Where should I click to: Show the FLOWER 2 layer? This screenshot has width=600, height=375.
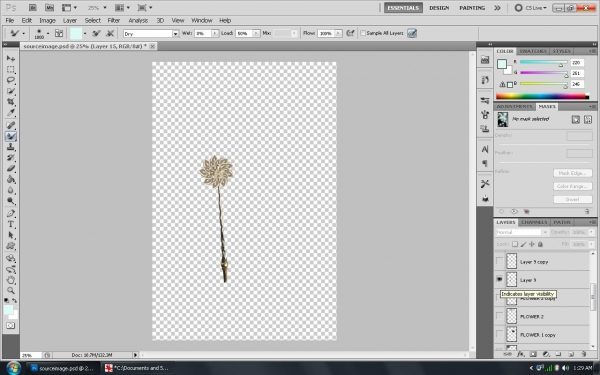pos(499,316)
